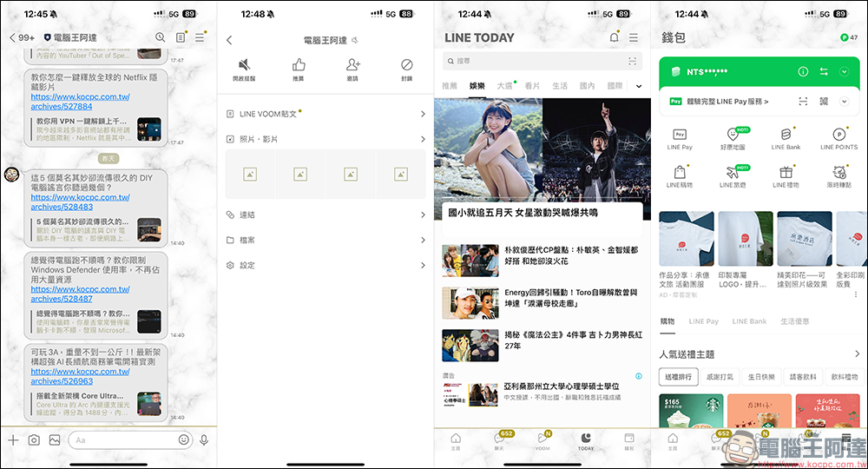This screenshot has width=868, height=469.
Task: Select the 生日快樂 filter chip
Action: coord(761,377)
